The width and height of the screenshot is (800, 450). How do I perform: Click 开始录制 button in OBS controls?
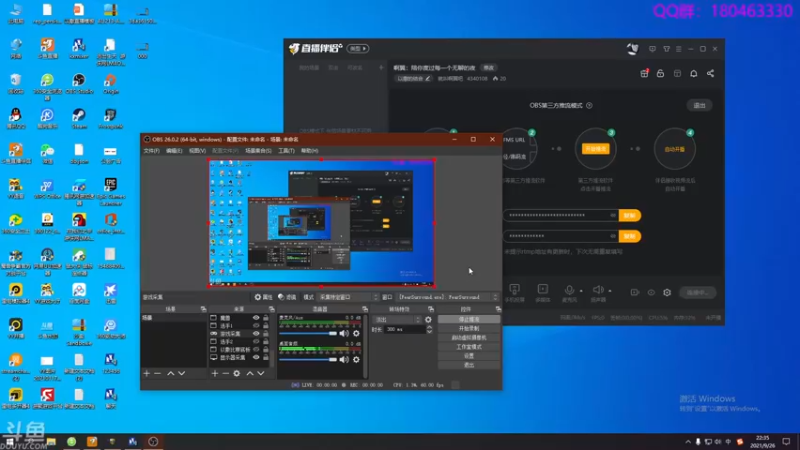click(x=469, y=329)
